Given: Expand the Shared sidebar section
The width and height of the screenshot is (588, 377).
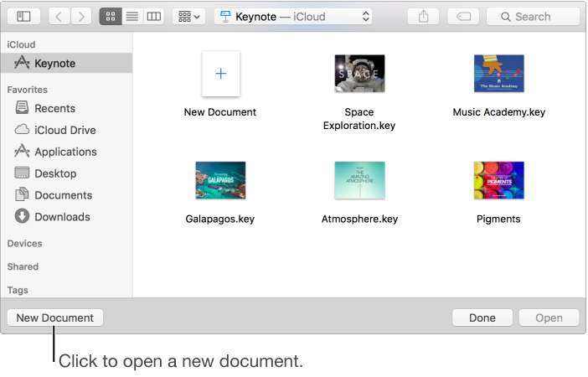Looking at the screenshot, I should pyautogui.click(x=23, y=266).
